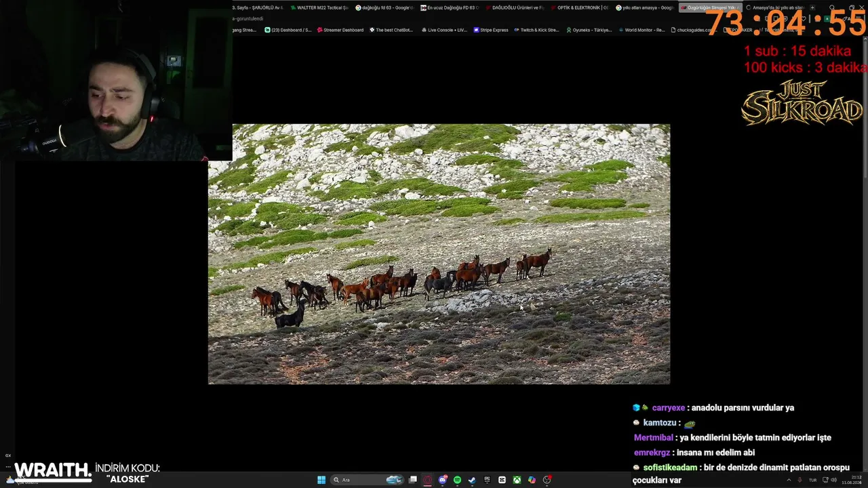Open Spotify from the taskbar
This screenshot has width=868, height=488.
(x=458, y=480)
